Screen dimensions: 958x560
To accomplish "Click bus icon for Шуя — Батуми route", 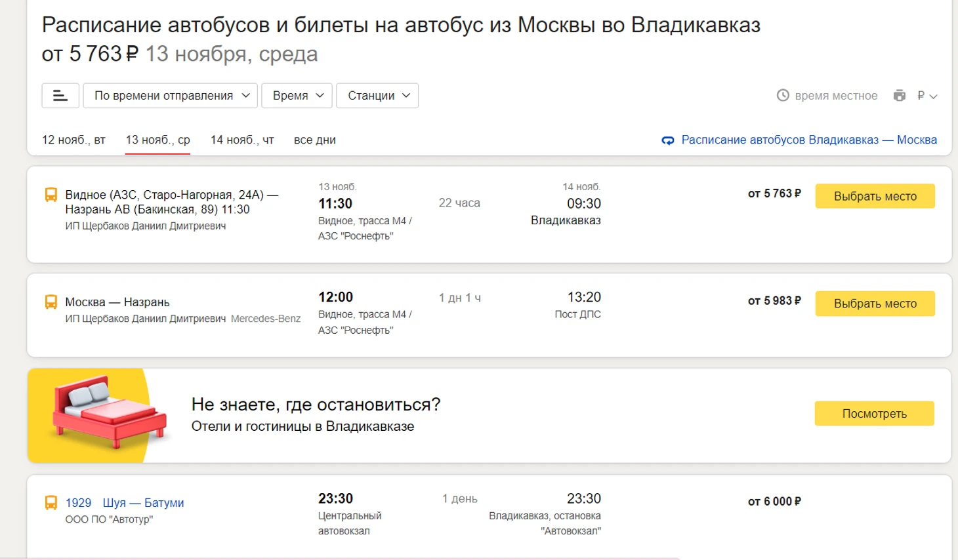I will [51, 503].
